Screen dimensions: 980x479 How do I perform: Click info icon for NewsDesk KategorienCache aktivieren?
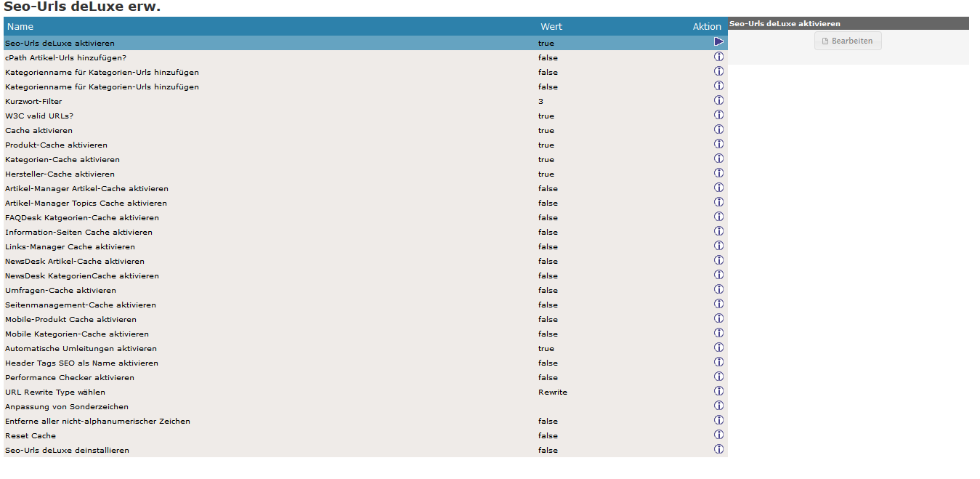pos(718,275)
